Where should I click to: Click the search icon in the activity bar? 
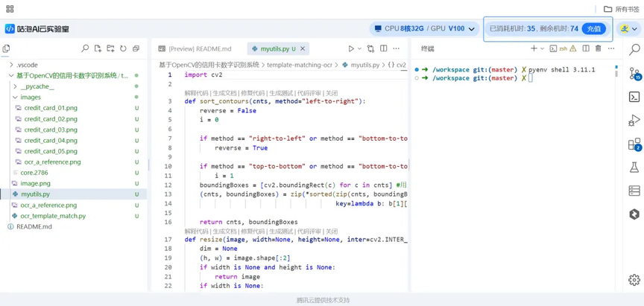point(634,50)
